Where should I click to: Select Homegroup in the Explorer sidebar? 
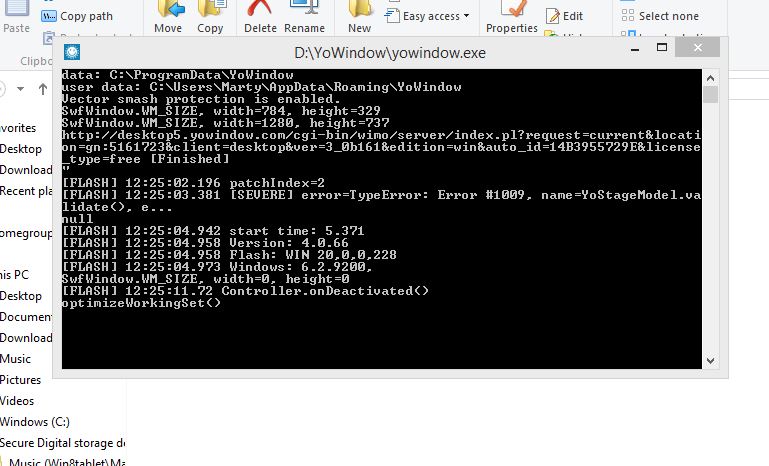click(26, 233)
